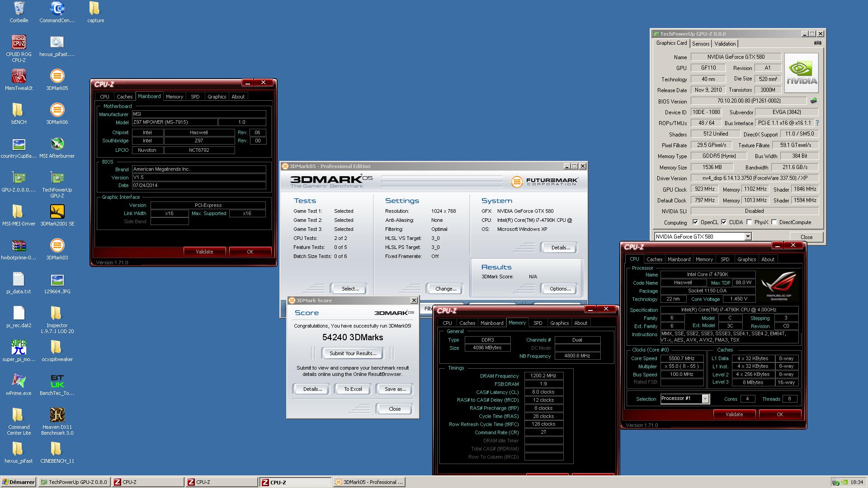Click Select button under Tests

(350, 289)
